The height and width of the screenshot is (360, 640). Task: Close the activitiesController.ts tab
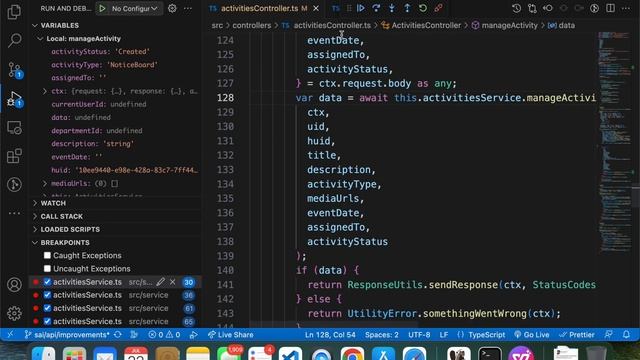tap(316, 8)
